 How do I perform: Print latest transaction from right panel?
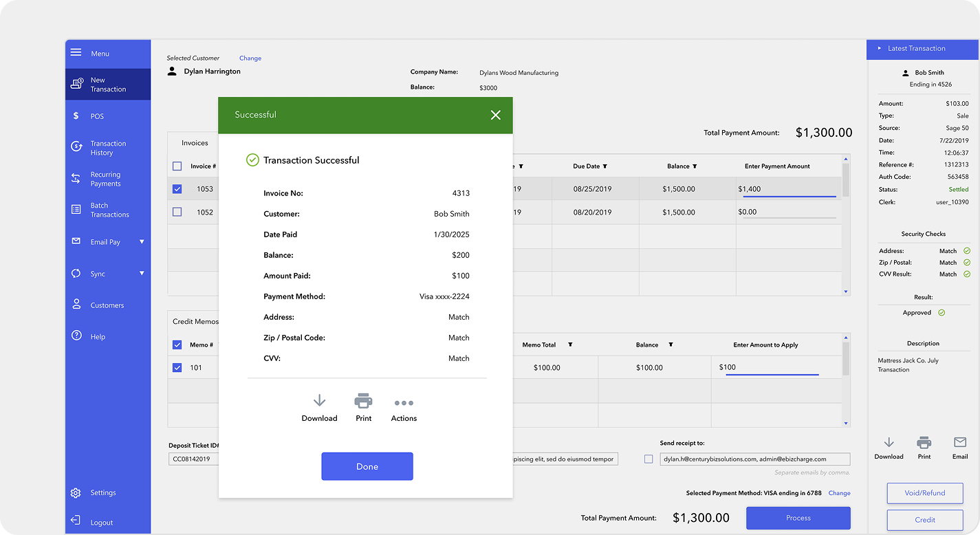[x=924, y=442]
